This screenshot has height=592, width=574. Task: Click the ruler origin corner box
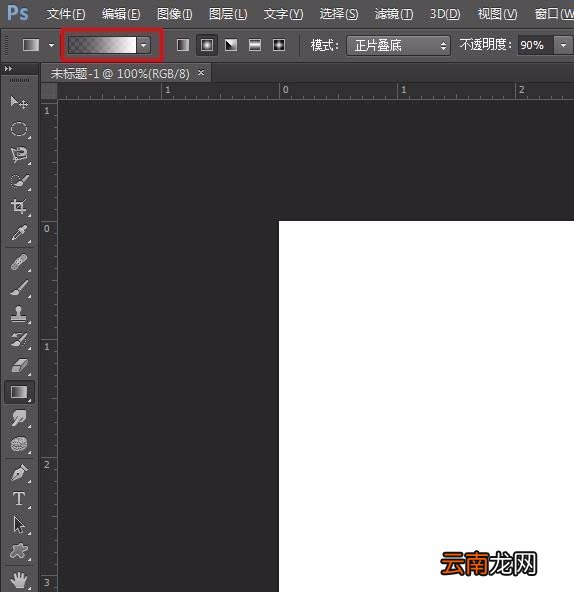coord(49,91)
